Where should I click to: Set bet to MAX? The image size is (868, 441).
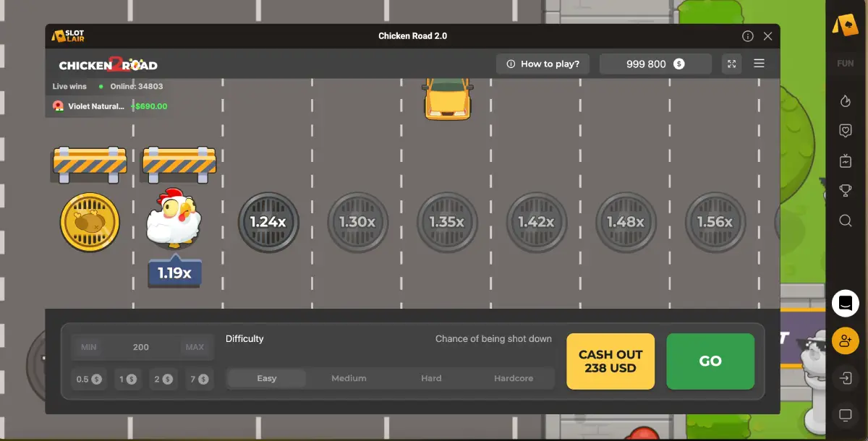(x=195, y=347)
